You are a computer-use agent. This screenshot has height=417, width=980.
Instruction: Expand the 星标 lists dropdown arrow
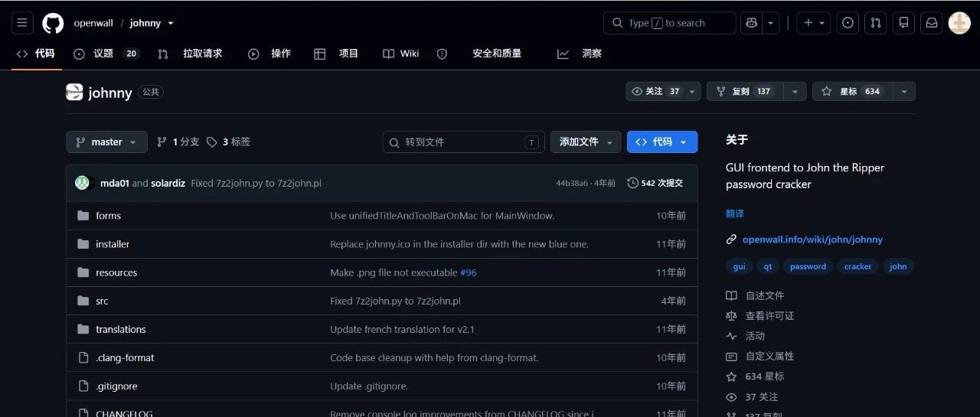click(904, 91)
